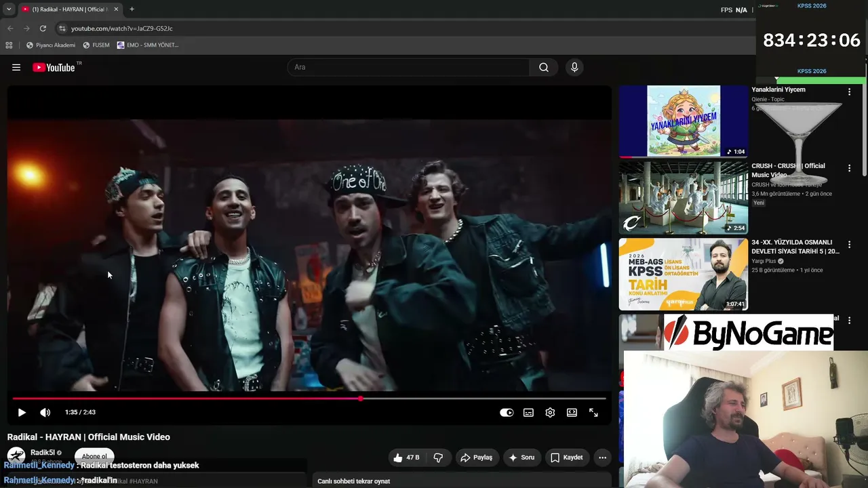Screen dimensions: 868x488
Task: Click the Qienie - Topic channel name
Action: (x=768, y=100)
